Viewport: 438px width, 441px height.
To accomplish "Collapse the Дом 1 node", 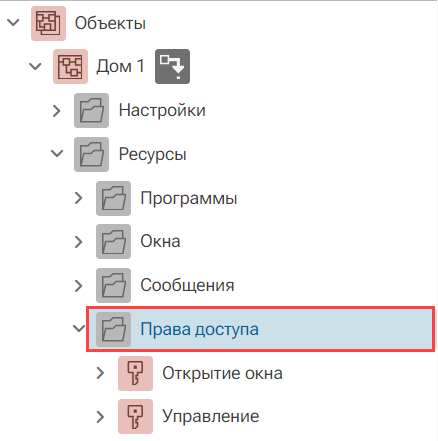I will [x=35, y=66].
